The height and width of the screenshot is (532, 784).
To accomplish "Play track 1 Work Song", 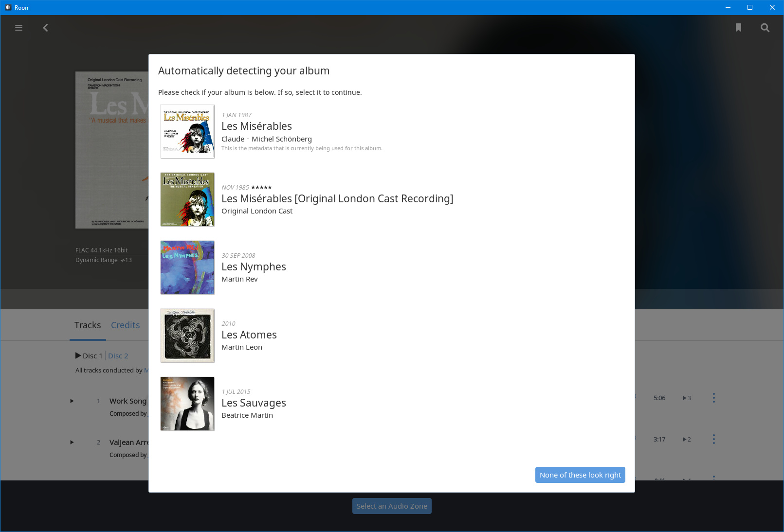I will click(x=72, y=401).
